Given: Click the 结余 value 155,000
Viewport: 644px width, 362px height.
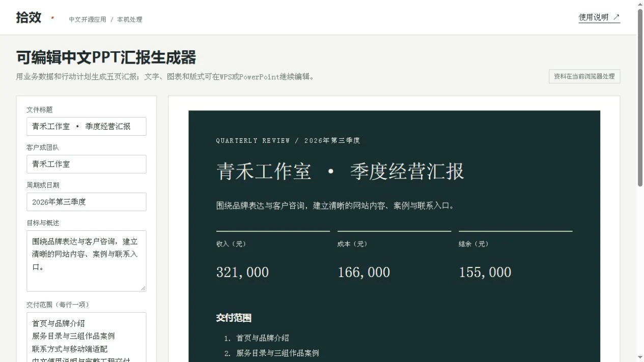Looking at the screenshot, I should tap(485, 272).
